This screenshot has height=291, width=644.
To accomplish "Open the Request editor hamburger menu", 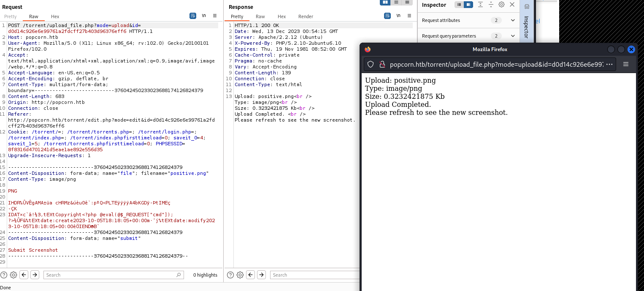I will pyautogui.click(x=215, y=16).
